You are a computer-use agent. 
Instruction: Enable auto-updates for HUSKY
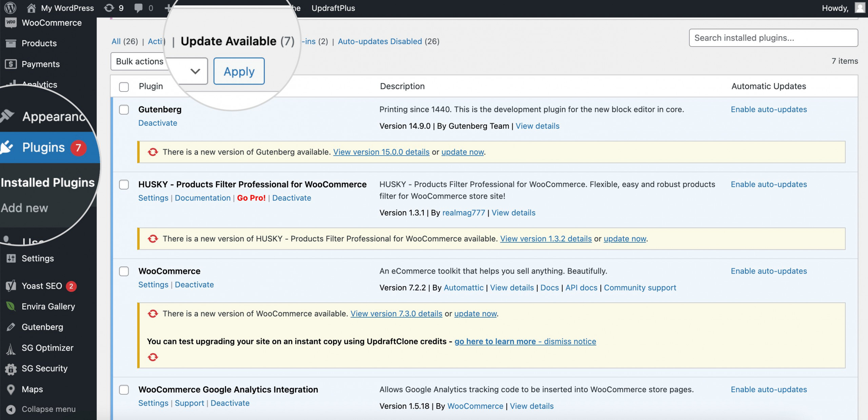point(769,184)
